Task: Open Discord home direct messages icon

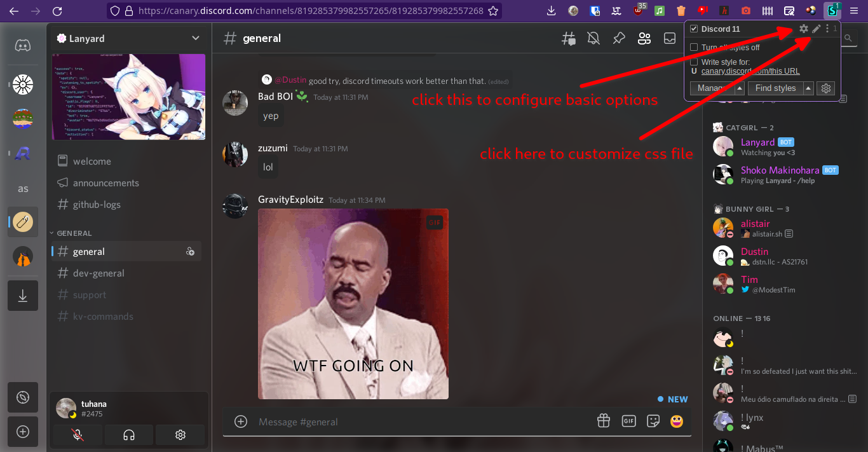Action: click(23, 46)
